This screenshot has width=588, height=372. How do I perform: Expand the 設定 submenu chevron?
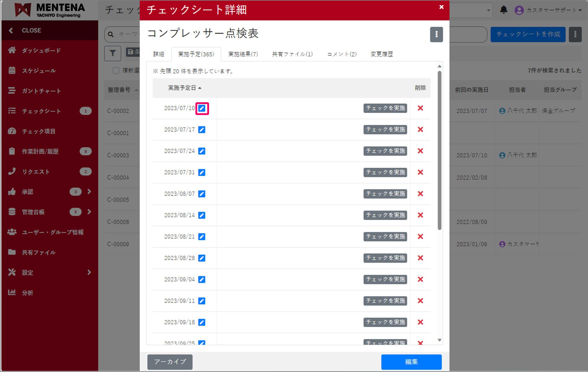click(89, 272)
